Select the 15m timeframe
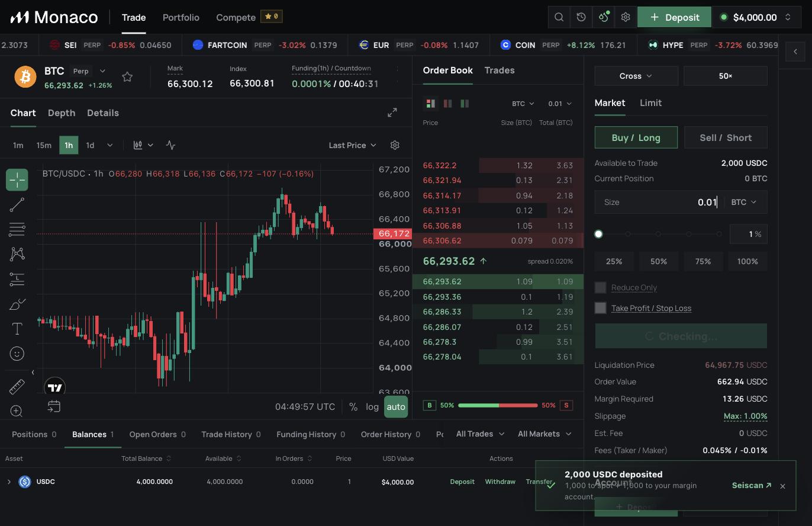 (44, 145)
